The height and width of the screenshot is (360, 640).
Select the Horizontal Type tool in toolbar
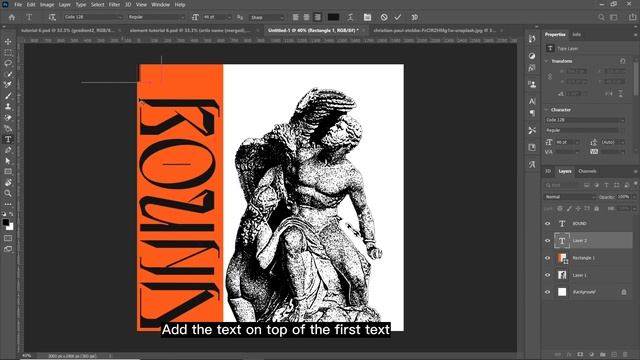pyautogui.click(x=8, y=140)
